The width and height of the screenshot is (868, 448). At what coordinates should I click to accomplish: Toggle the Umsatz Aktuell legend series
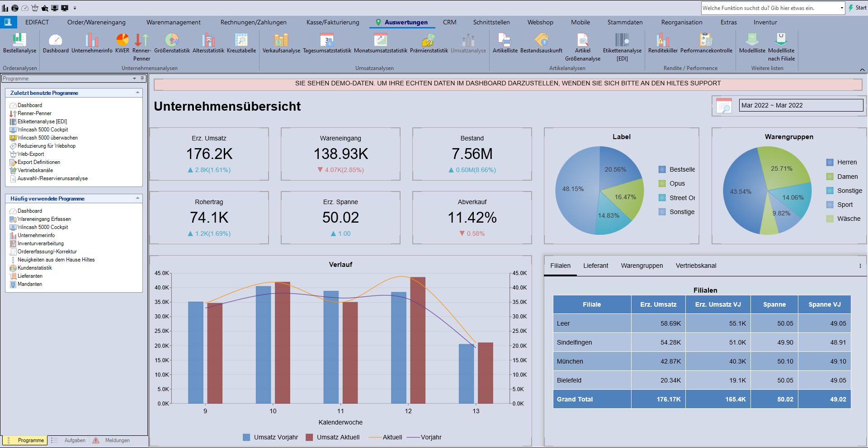[310, 437]
